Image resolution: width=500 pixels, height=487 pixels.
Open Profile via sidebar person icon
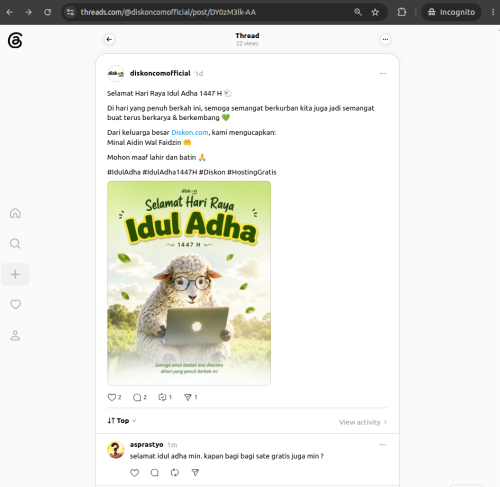click(15, 335)
